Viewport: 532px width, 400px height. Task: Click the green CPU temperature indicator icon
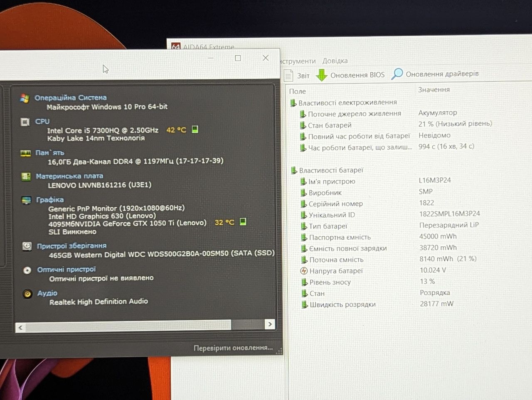pos(195,130)
